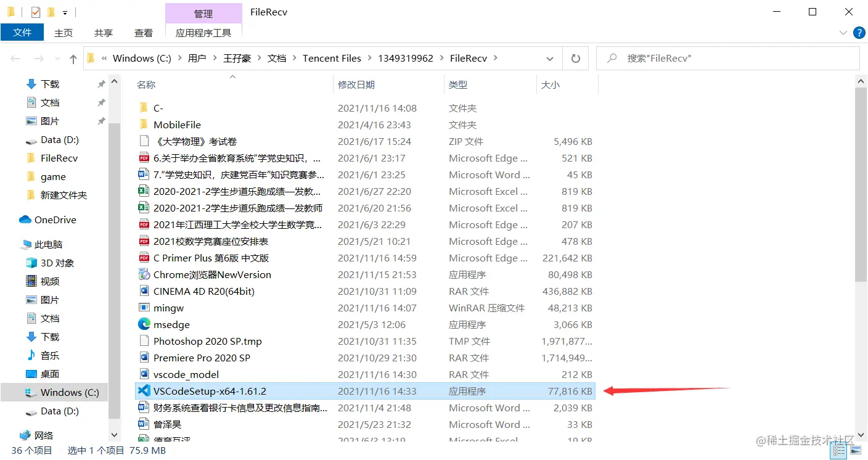
Task: Focus the 搜索"FileRecv" search box
Action: tap(727, 59)
